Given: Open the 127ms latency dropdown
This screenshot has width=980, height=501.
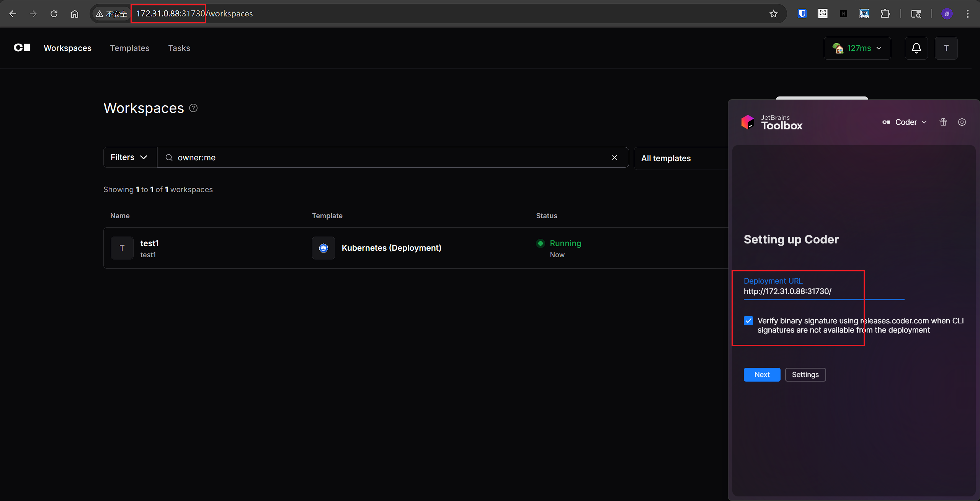Looking at the screenshot, I should tap(857, 48).
